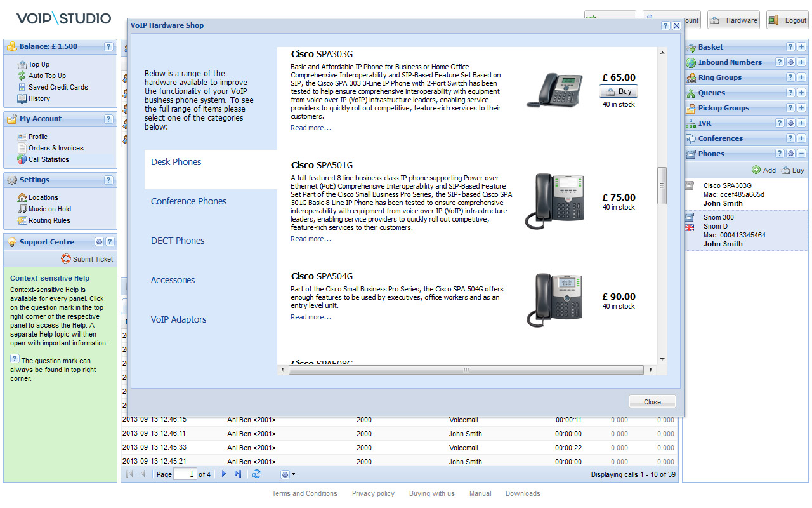This screenshot has width=812, height=508.
Task: Click Hardware button in top bar
Action: point(734,20)
